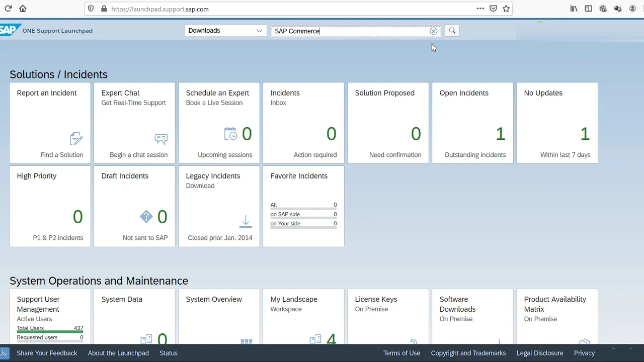
Task: Open the Incidents Inbox tile
Action: point(303,123)
